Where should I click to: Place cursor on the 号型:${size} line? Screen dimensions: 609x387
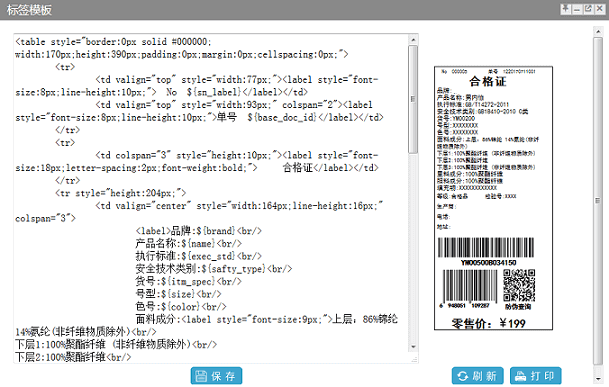(178, 294)
